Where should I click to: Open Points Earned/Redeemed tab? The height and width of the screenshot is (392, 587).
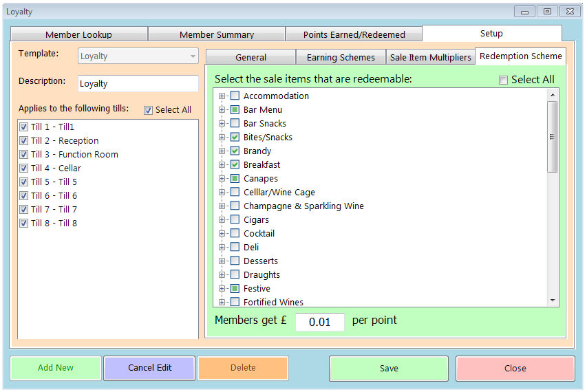click(354, 34)
